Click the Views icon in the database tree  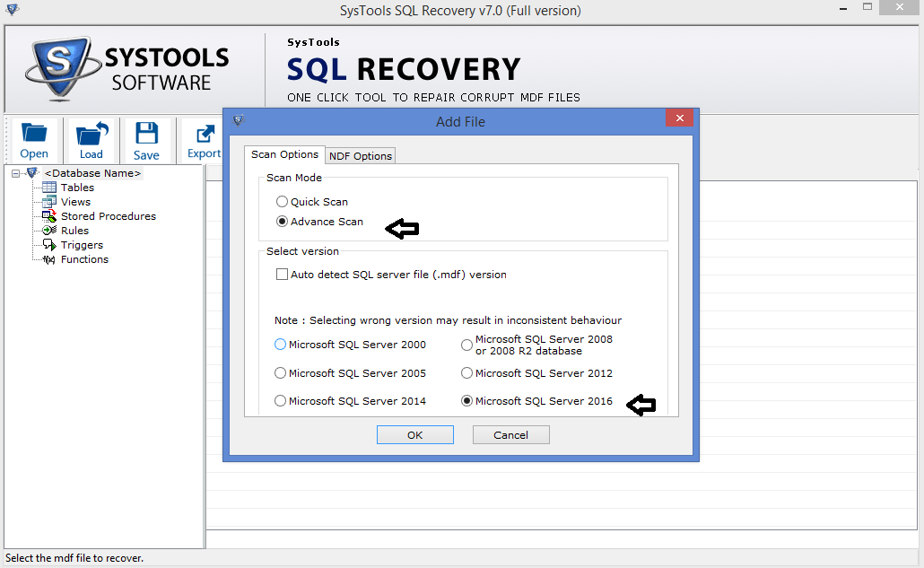pyautogui.click(x=49, y=202)
